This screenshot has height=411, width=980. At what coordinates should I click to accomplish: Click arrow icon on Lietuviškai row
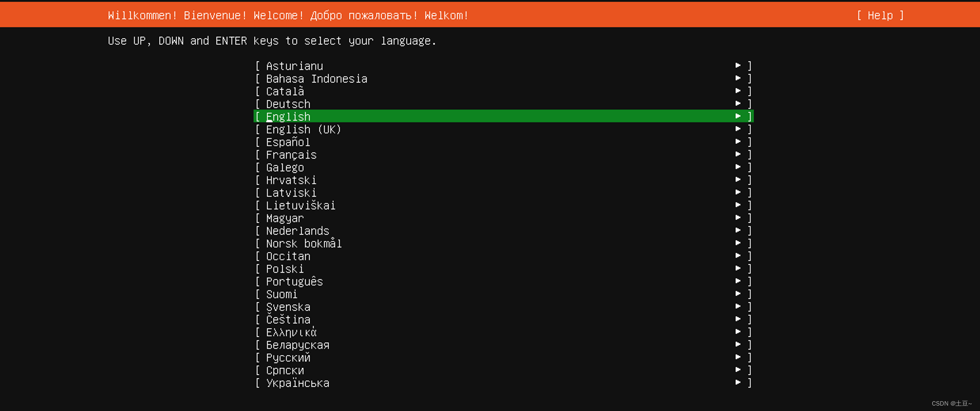[738, 205]
